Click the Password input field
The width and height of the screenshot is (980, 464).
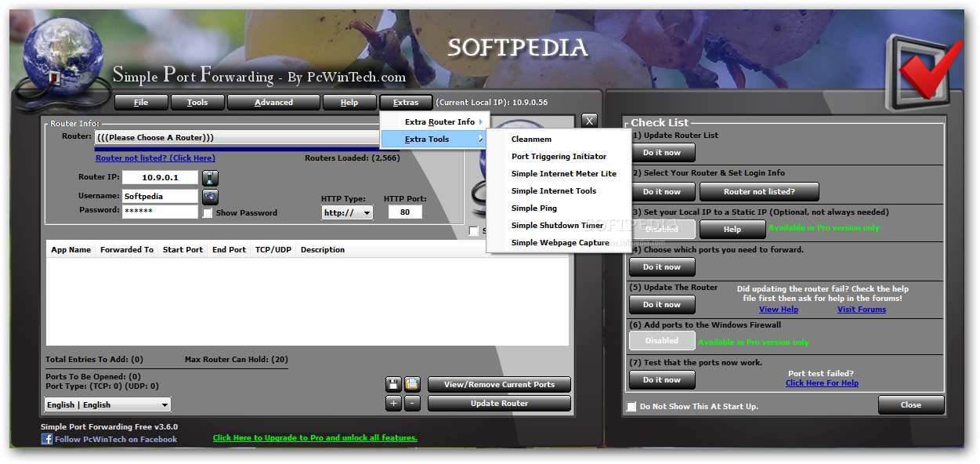(160, 212)
